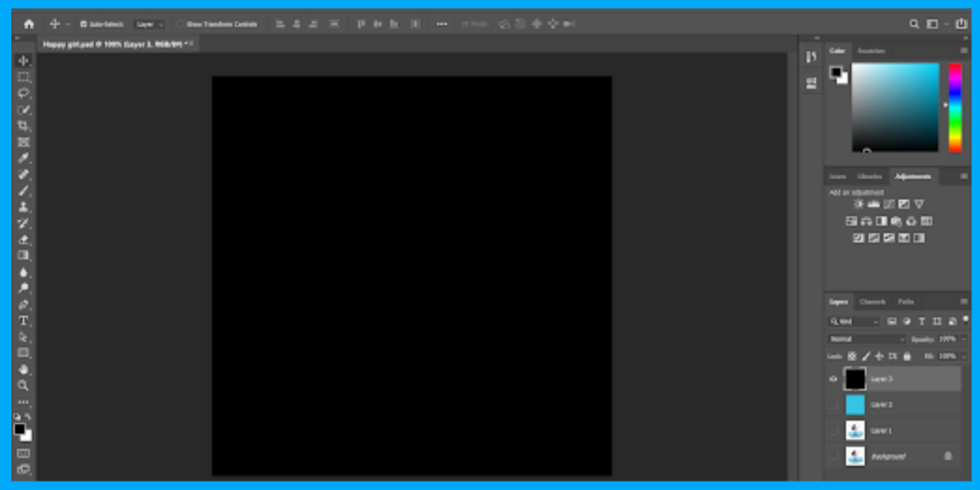Select the Blur tool

(x=23, y=272)
